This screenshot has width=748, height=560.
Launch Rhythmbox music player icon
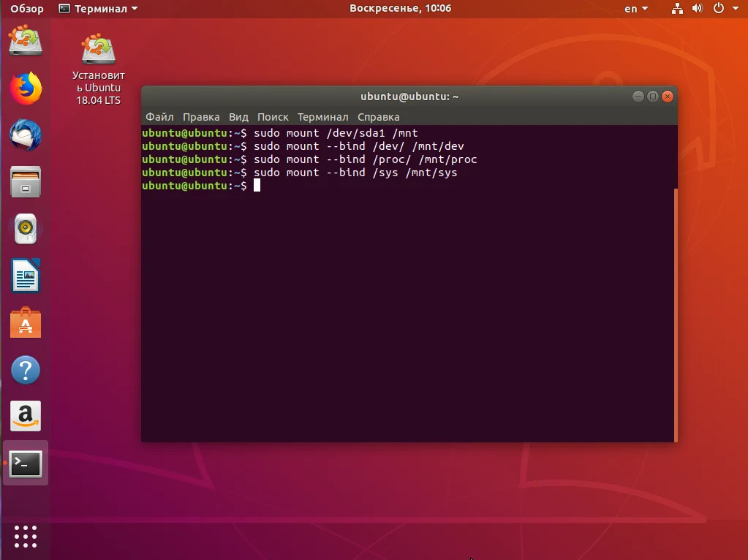pos(26,229)
